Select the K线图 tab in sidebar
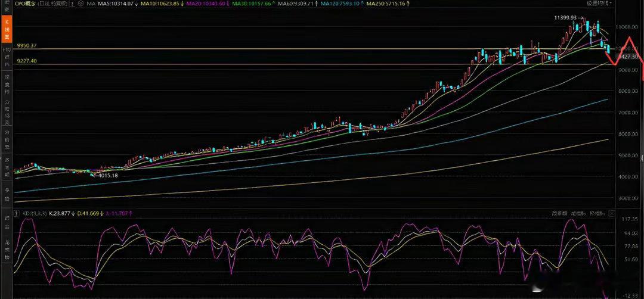This screenshot has height=299, width=644. click(x=6, y=29)
